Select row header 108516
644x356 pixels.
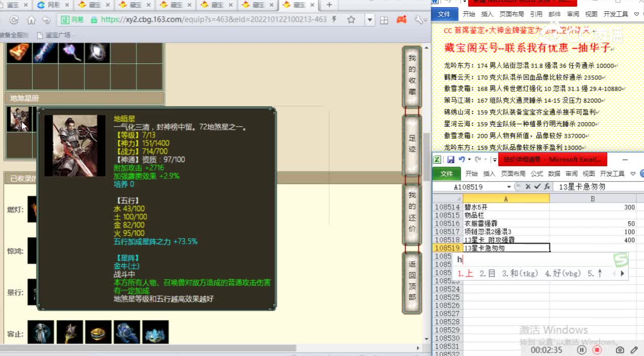pyautogui.click(x=447, y=224)
